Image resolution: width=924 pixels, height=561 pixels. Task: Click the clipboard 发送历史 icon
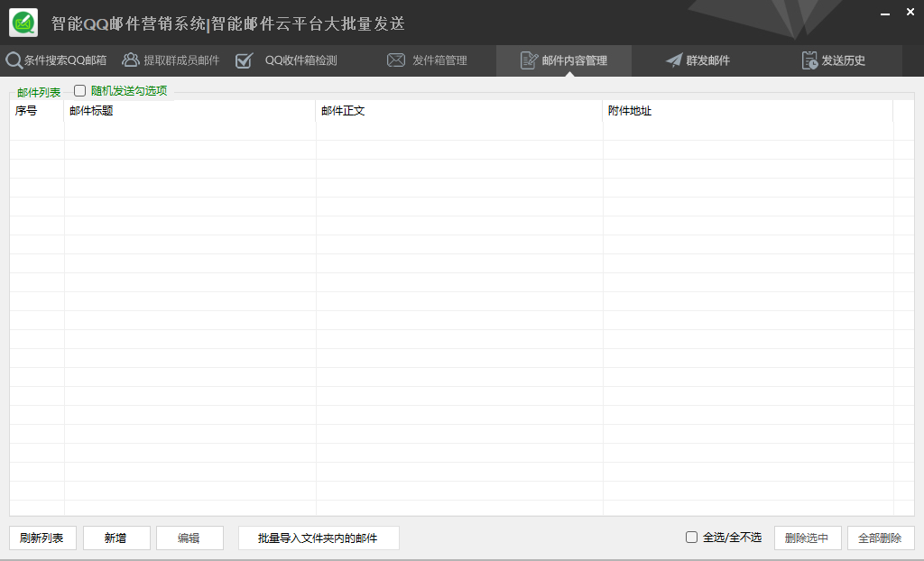coord(809,60)
